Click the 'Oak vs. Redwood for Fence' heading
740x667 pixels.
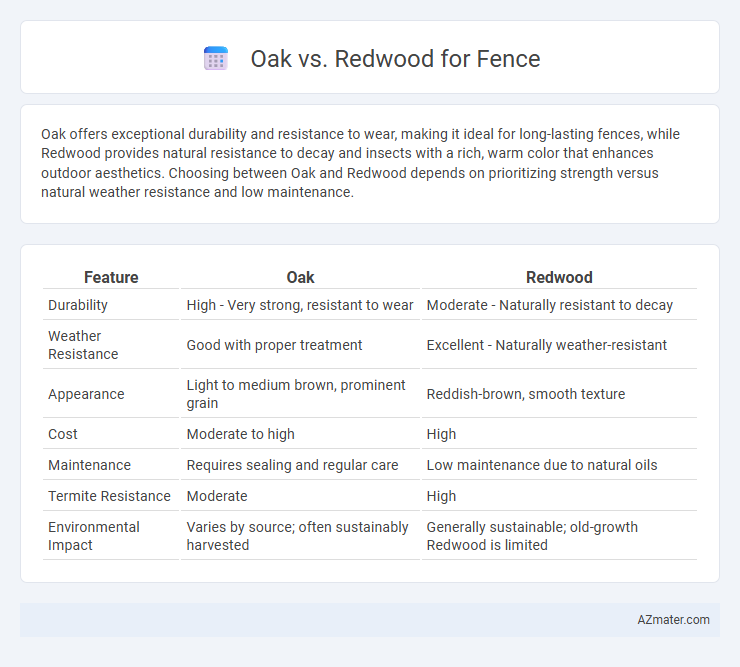[395, 59]
